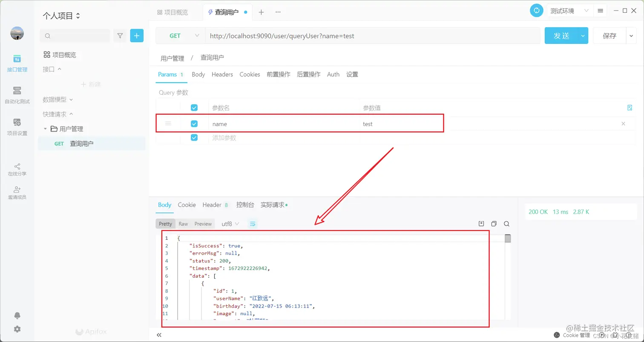Click the request URL input field
Viewport: 644px width, 342px height.
click(373, 36)
